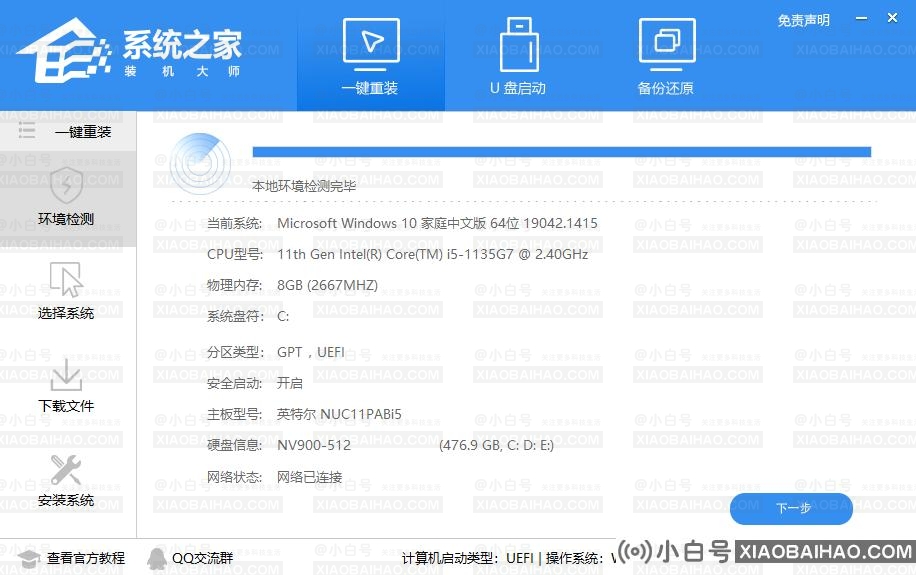Screen dimensions: 916x575
Task: Click the 当前系统 label
Action: pyautogui.click(x=234, y=223)
